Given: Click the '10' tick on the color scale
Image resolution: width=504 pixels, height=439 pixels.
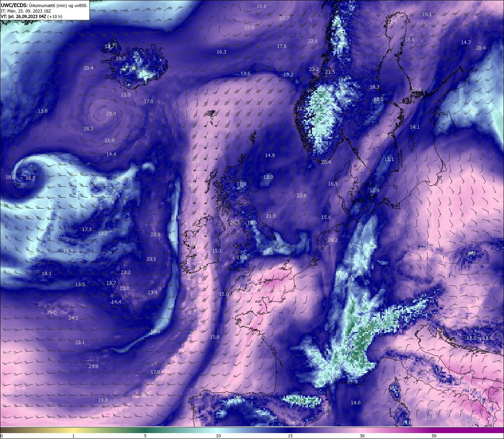Looking at the screenshot, I should point(218,436).
